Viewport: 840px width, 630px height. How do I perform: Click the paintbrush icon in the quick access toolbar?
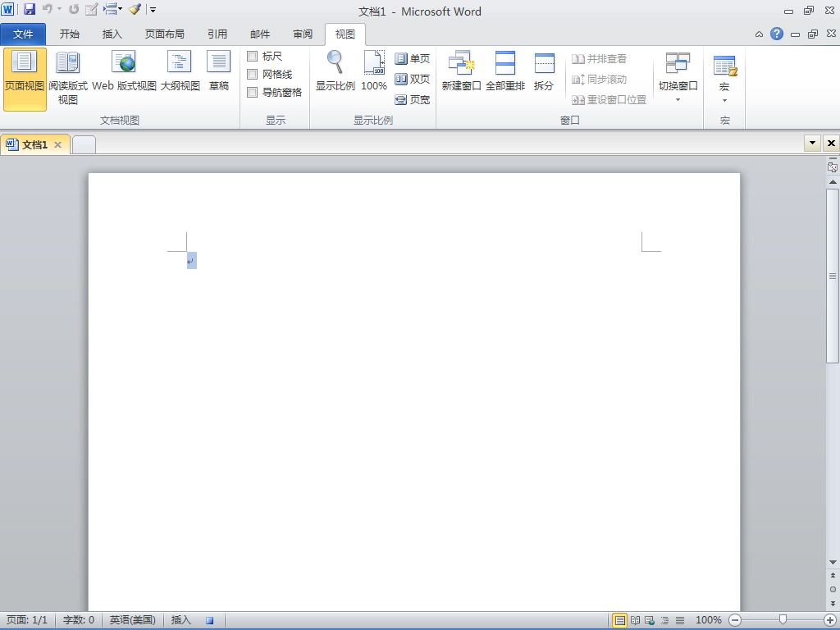click(135, 9)
